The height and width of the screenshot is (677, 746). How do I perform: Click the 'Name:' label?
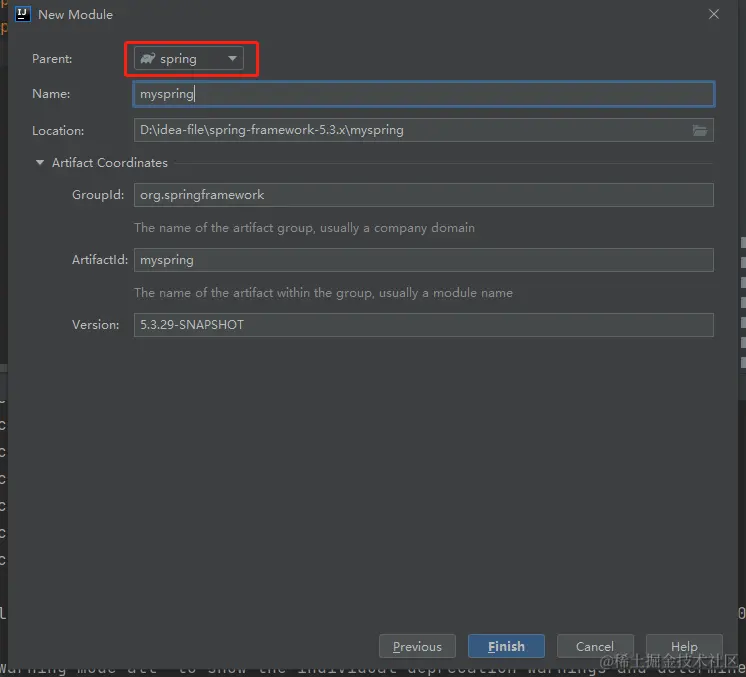[x=51, y=94]
